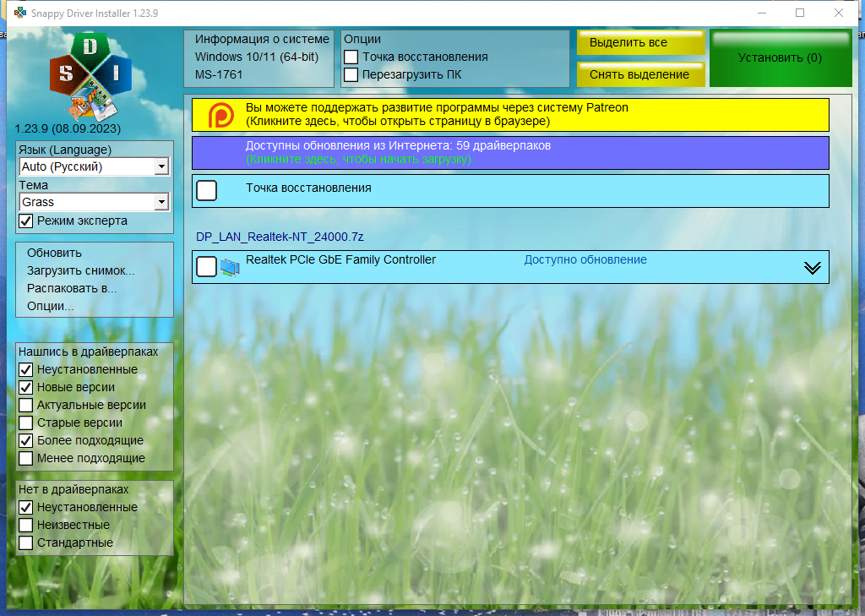Image resolution: width=865 pixels, height=616 pixels.
Task: Check Перезагрузить ПК option
Action: pyautogui.click(x=351, y=74)
